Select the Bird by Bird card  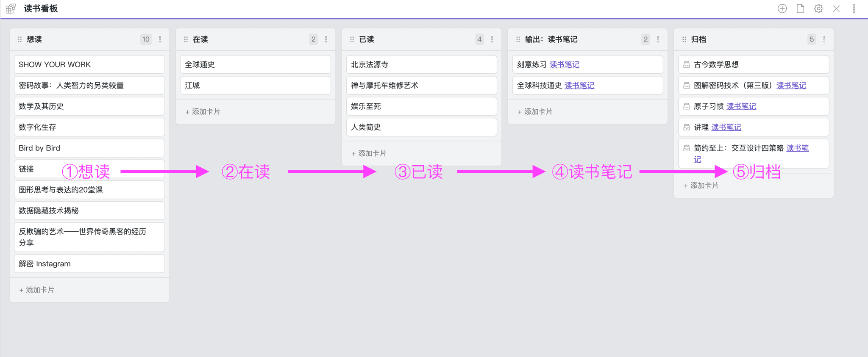pyautogui.click(x=89, y=148)
